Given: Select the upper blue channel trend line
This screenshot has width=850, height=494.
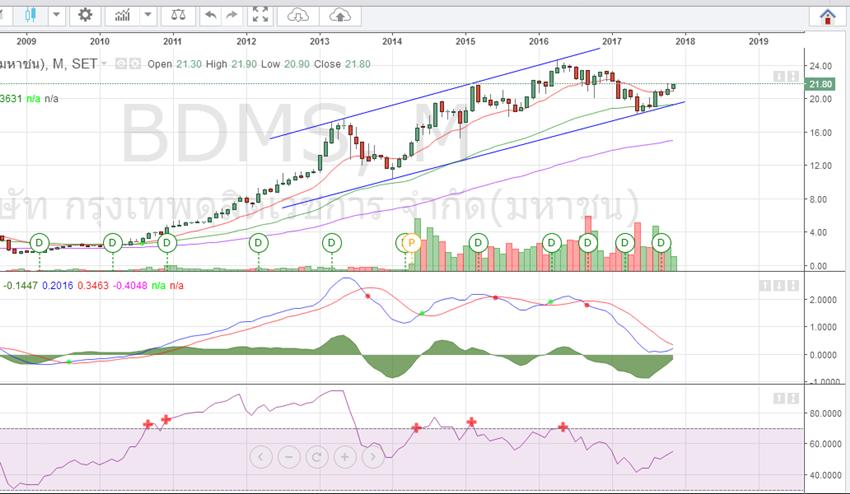Looking at the screenshot, I should click(434, 94).
